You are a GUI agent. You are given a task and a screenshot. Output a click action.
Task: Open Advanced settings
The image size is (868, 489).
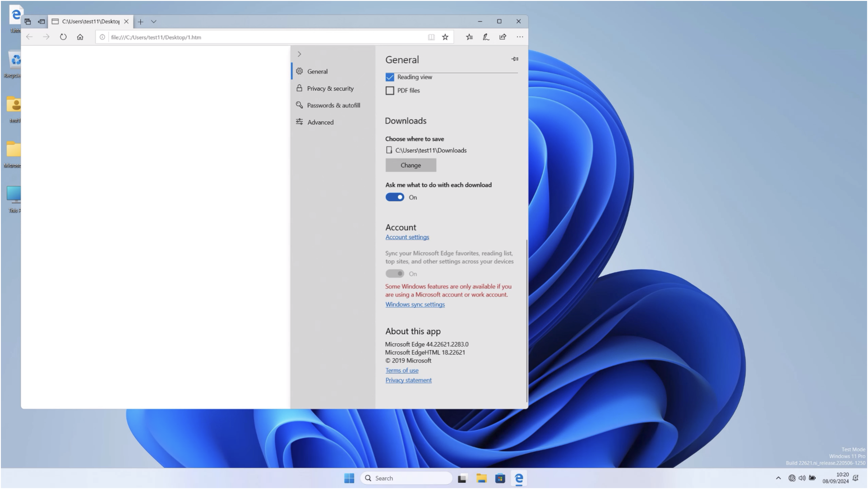pos(333,122)
